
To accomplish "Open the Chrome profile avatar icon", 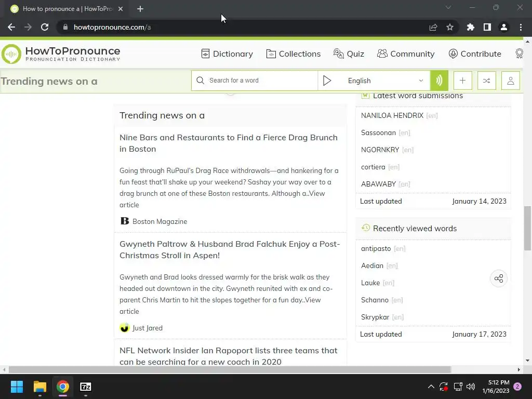I will coord(503,27).
